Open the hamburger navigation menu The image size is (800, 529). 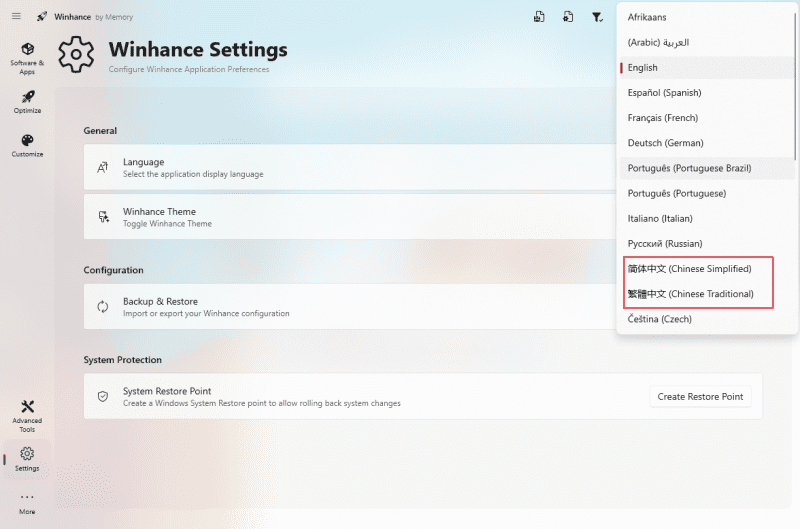16,16
